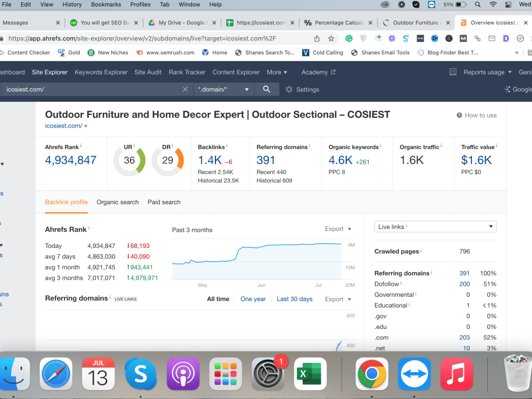Expand the More menu in Ahrefs navigation
The width and height of the screenshot is (532, 399).
277,72
